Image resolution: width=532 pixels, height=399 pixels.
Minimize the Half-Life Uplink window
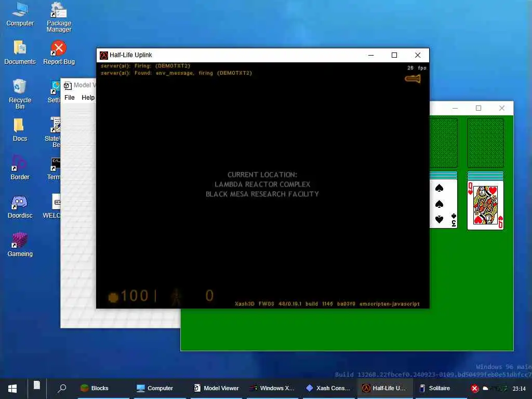point(371,55)
